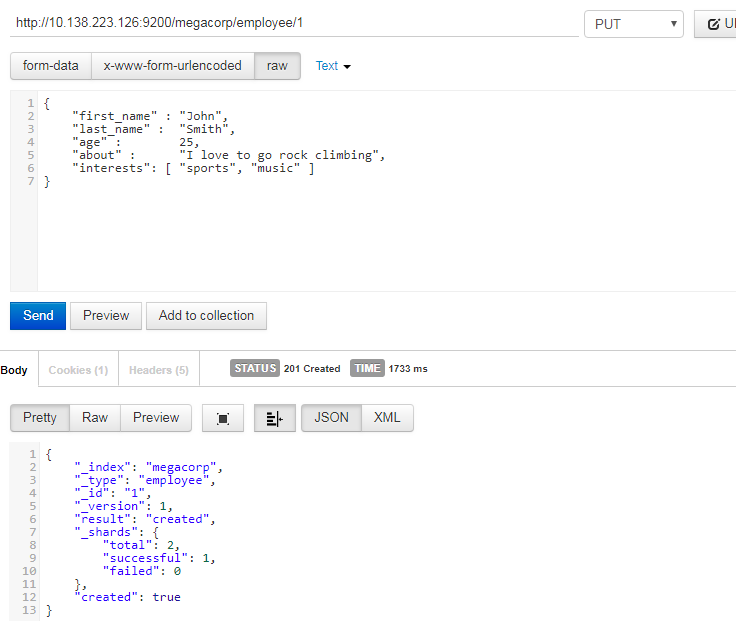Click the fullscreen response icon
This screenshot has height=632, width=736.
[223, 418]
